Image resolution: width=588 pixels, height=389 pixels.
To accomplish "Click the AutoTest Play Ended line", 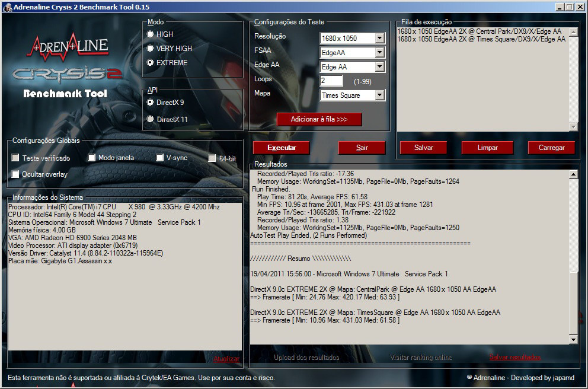I will (309, 235).
